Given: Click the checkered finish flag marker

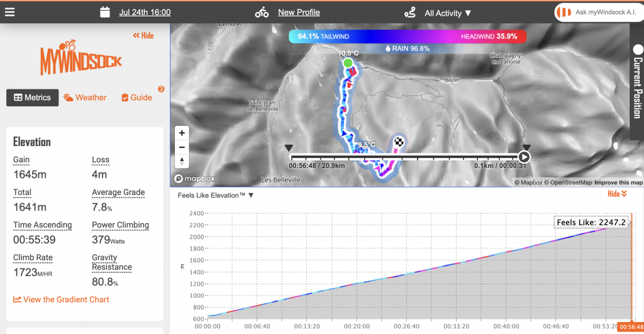Looking at the screenshot, I should (x=399, y=141).
